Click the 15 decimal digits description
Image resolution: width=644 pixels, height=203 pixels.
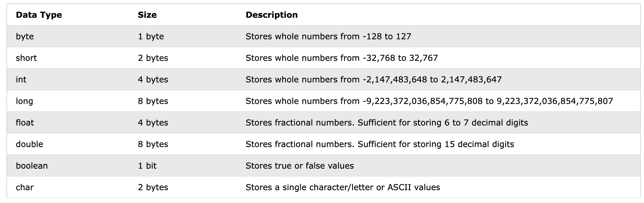(379, 144)
